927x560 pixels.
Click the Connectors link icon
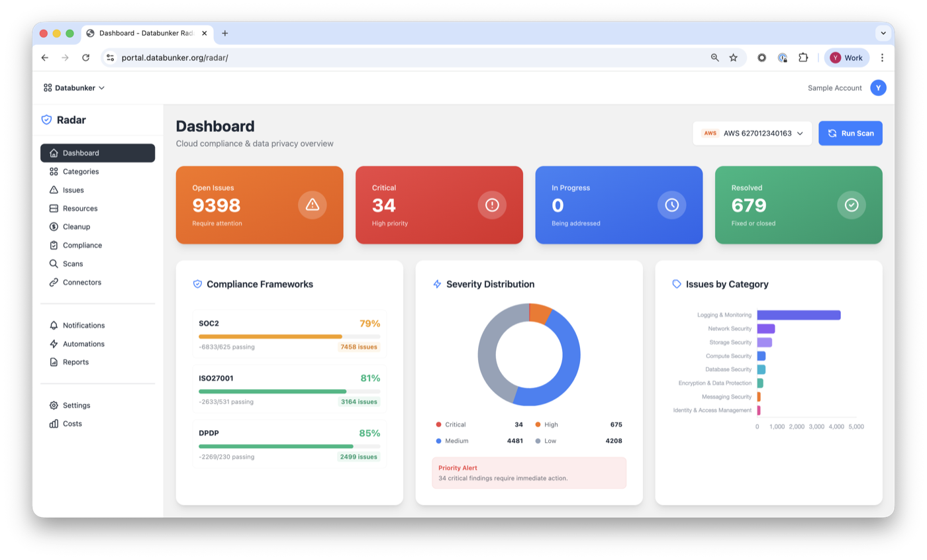coord(54,282)
